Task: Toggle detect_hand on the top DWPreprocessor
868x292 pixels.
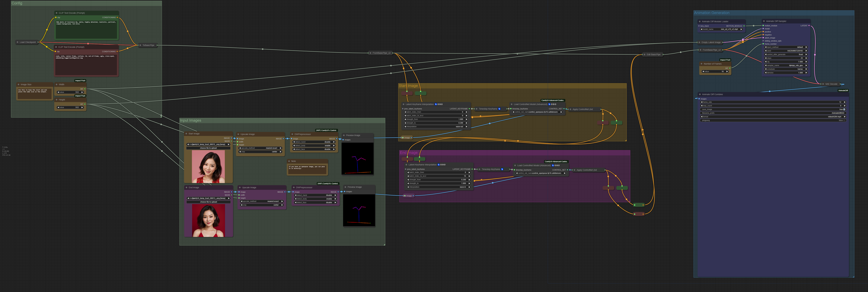Action: 314,142
